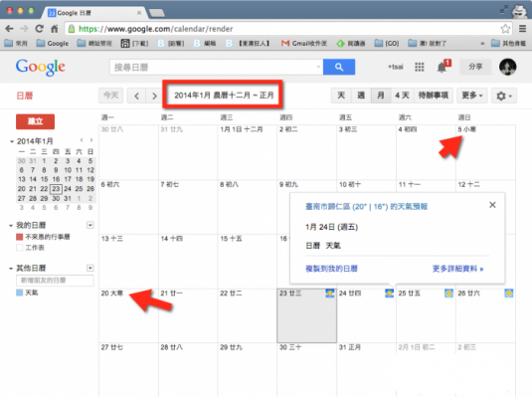Click the red 建立 create button
This screenshot has height=397, width=532.
35,121
